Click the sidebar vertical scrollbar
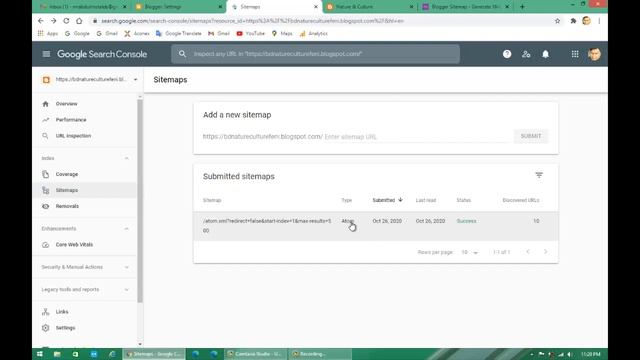Viewport: 640px width, 360px height. click(x=140, y=200)
